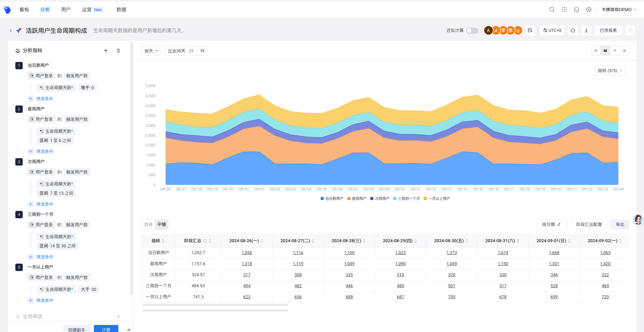644x332 pixels.
Task: Click the 导出 button
Action: tap(620, 224)
